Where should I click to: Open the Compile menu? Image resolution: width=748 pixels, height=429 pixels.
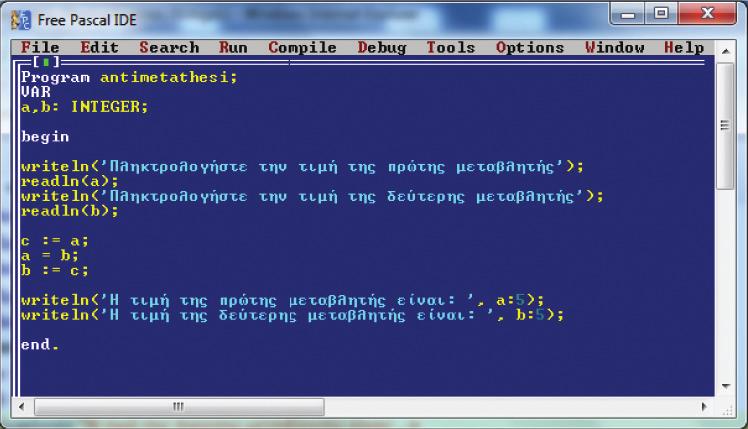pos(302,48)
